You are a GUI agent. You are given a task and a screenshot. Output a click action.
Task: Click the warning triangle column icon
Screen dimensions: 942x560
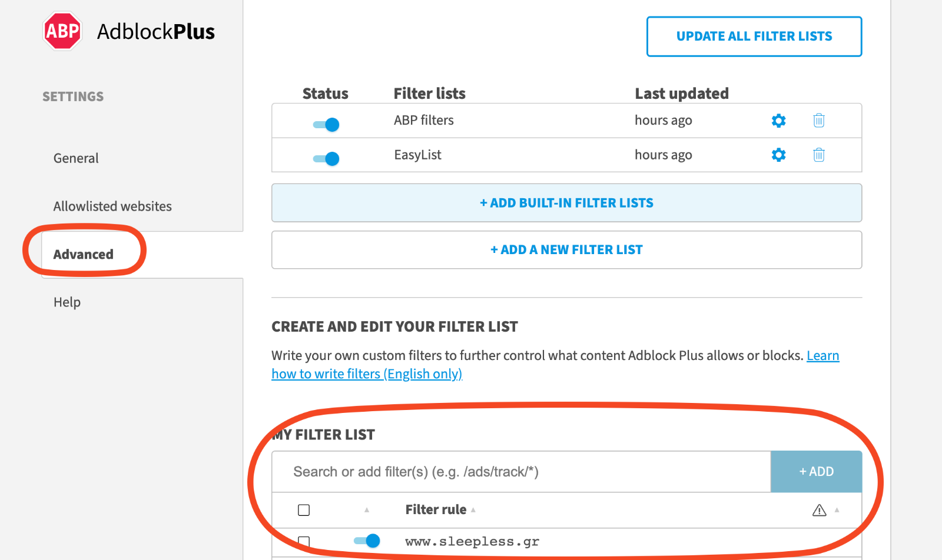click(819, 510)
